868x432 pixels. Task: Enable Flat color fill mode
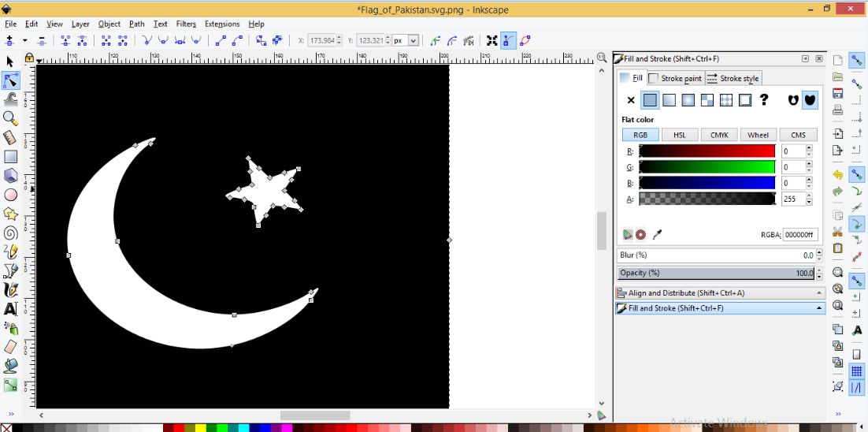(x=650, y=100)
